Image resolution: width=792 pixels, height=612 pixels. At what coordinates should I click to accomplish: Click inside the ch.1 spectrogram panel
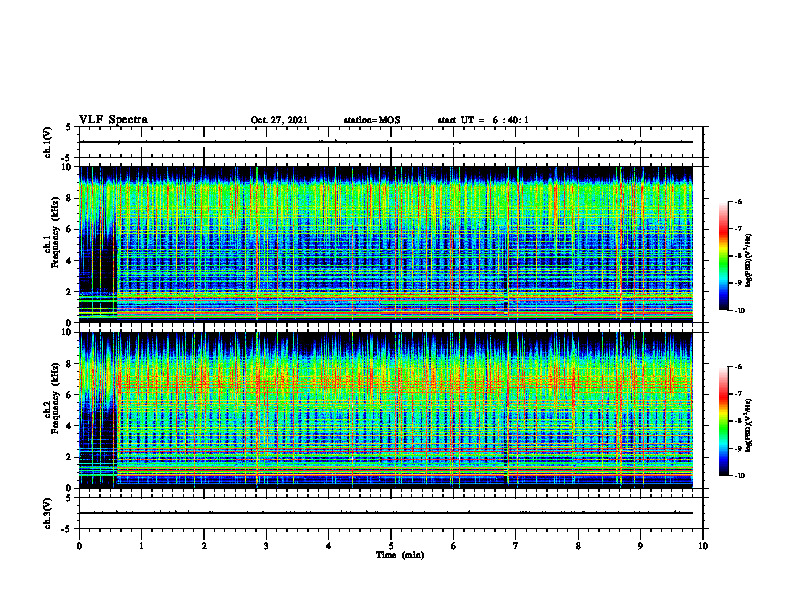click(386, 244)
